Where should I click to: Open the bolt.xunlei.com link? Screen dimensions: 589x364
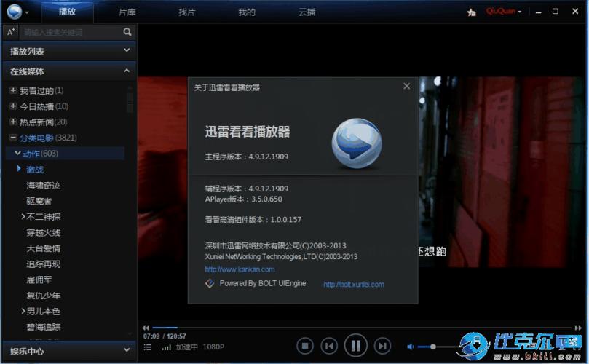(x=354, y=285)
